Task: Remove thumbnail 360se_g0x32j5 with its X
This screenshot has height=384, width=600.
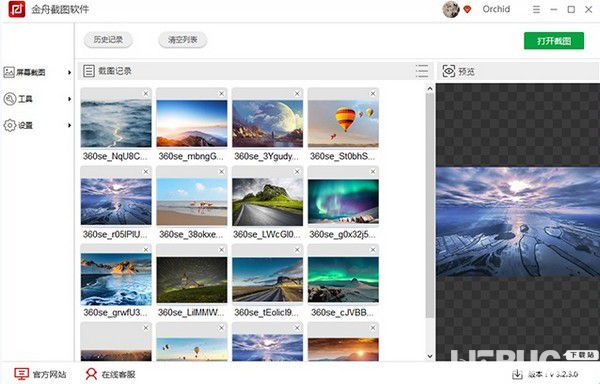Action: tap(373, 172)
